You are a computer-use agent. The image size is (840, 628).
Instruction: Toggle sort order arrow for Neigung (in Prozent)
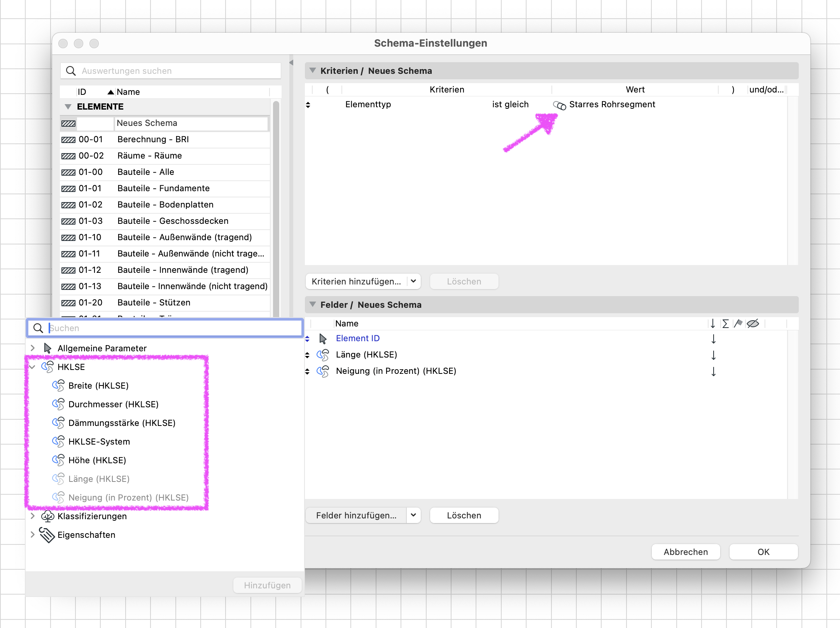coord(714,372)
